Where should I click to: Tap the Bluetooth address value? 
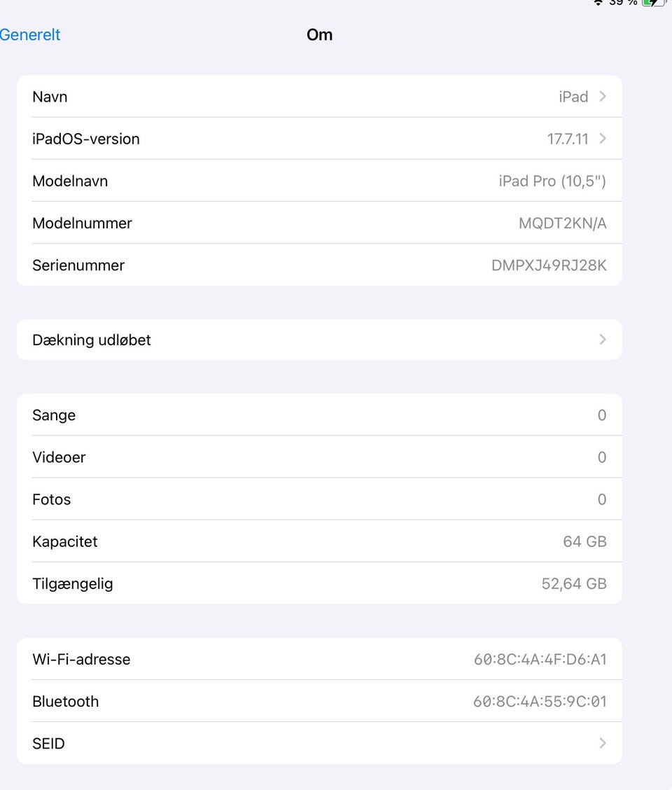pos(540,702)
